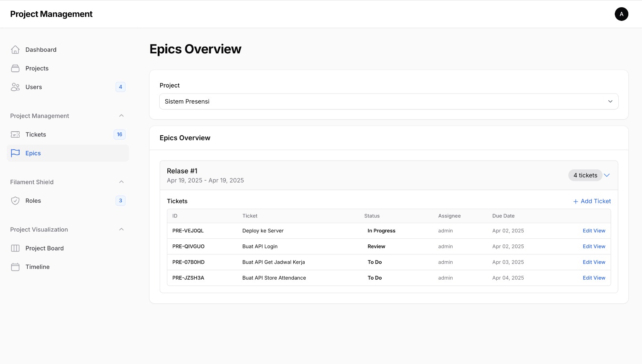642x364 pixels.
Task: Click the Due Date column header
Action: pos(504,216)
